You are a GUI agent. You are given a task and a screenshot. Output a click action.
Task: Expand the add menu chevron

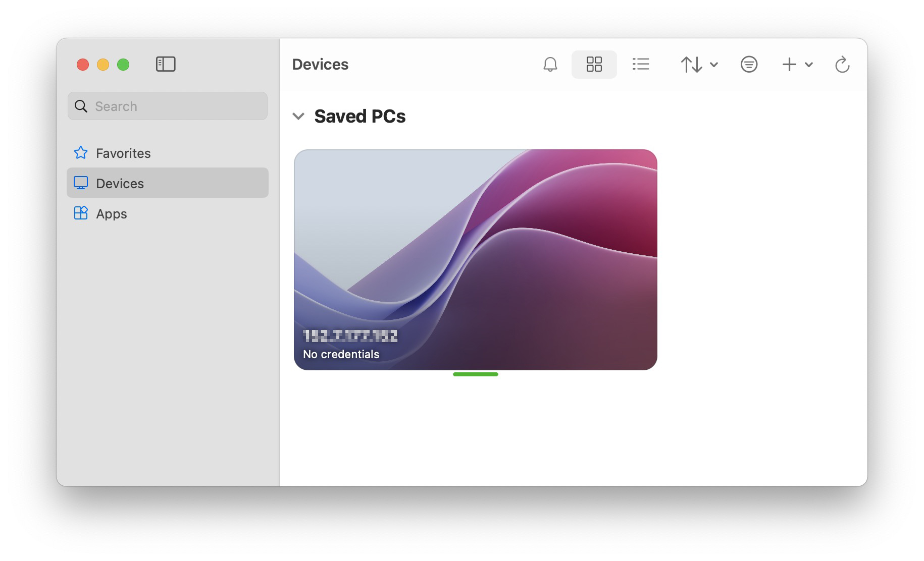(809, 65)
